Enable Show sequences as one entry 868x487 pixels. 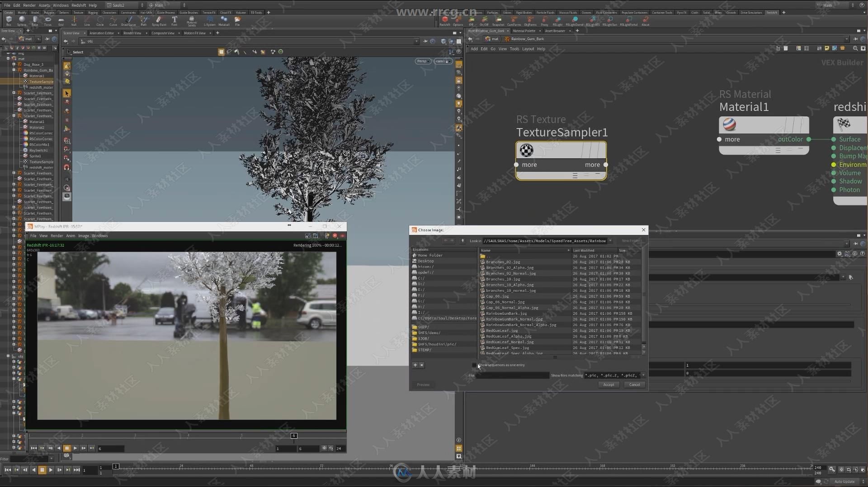click(x=474, y=365)
